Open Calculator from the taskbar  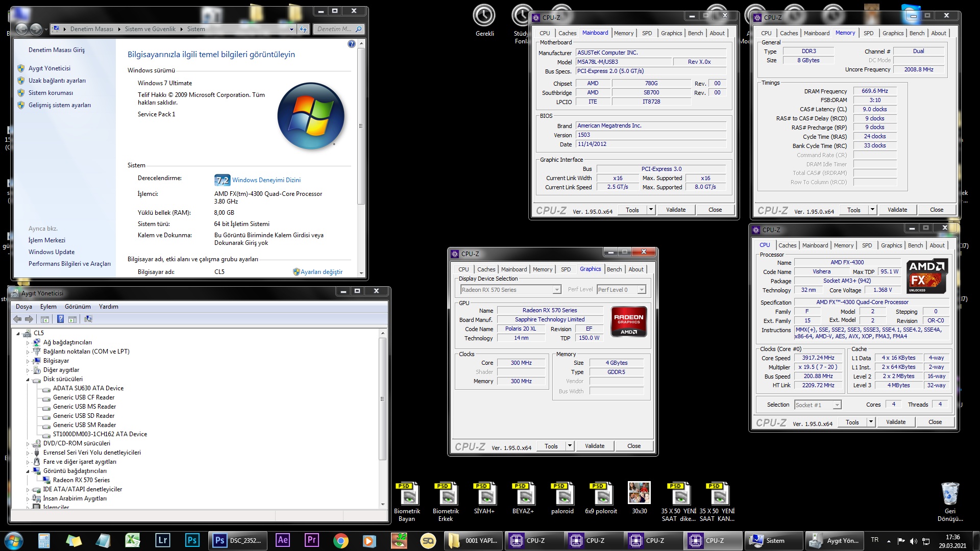(44, 540)
